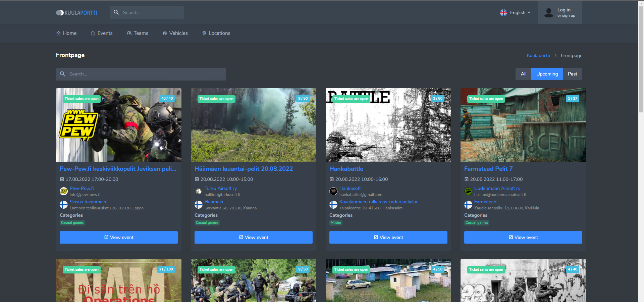Click the UK flag language icon
644x302 pixels.
coord(503,13)
